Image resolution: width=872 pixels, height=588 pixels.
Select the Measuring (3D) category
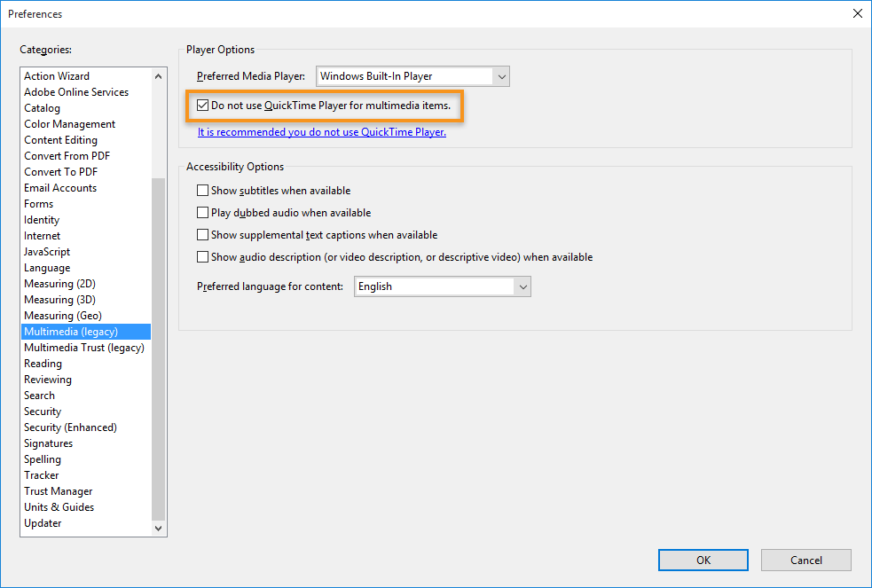59,299
